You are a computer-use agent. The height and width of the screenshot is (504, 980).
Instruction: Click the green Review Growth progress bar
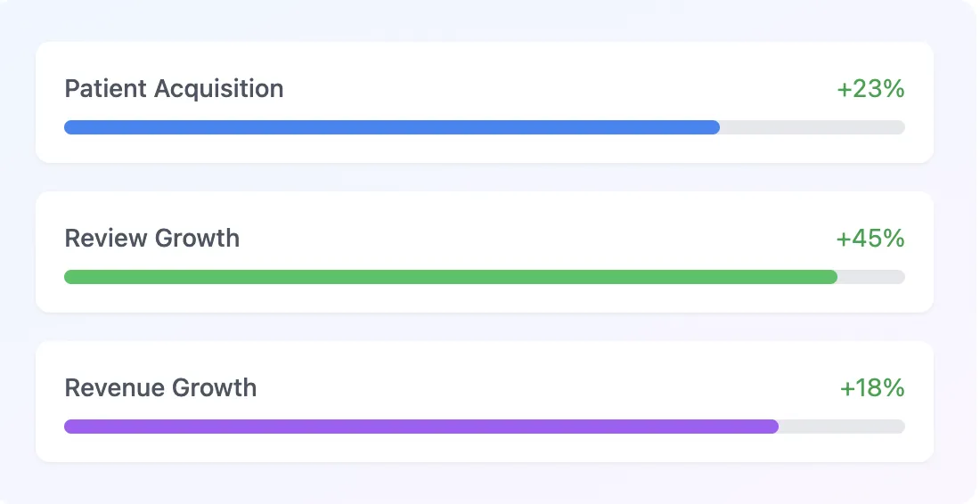click(x=451, y=277)
